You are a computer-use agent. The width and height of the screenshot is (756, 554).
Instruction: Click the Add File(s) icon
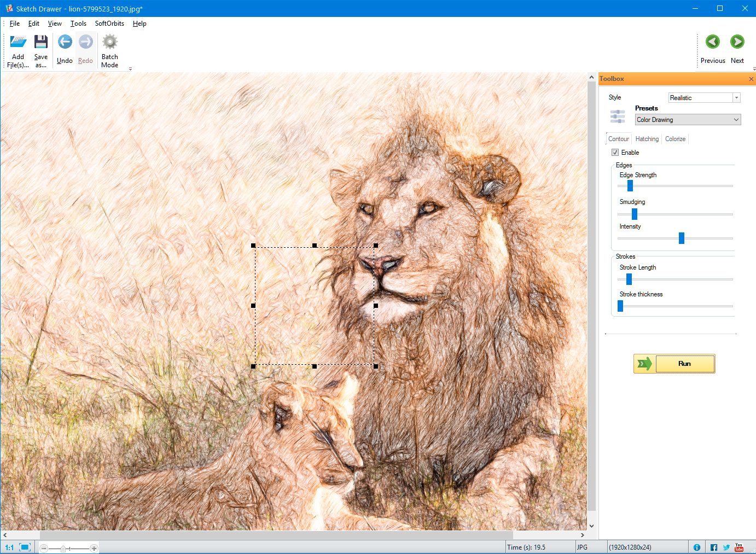pyautogui.click(x=18, y=42)
